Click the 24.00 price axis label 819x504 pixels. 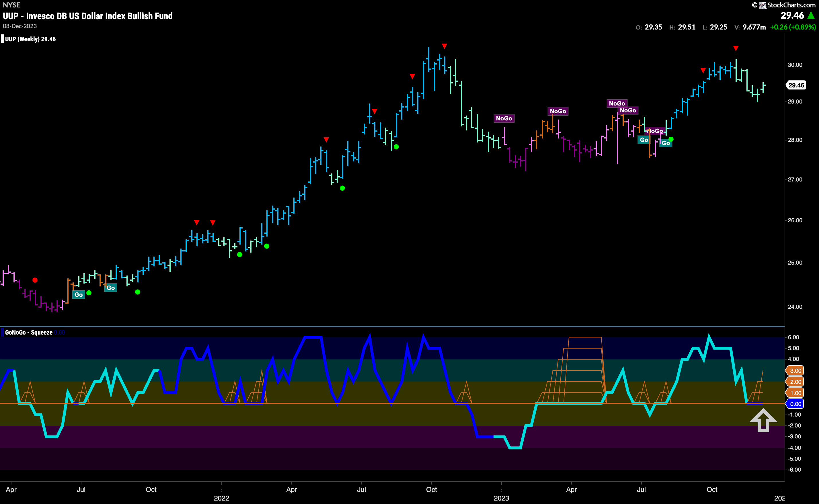coord(795,307)
